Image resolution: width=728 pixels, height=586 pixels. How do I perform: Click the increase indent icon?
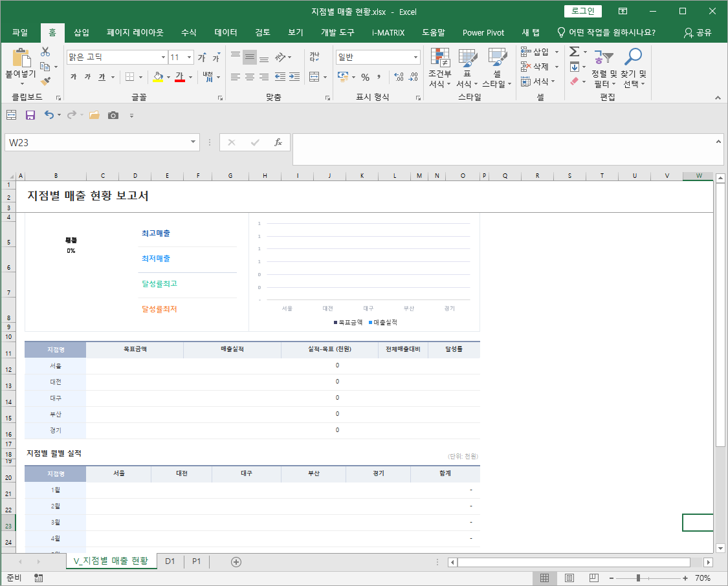click(x=294, y=77)
